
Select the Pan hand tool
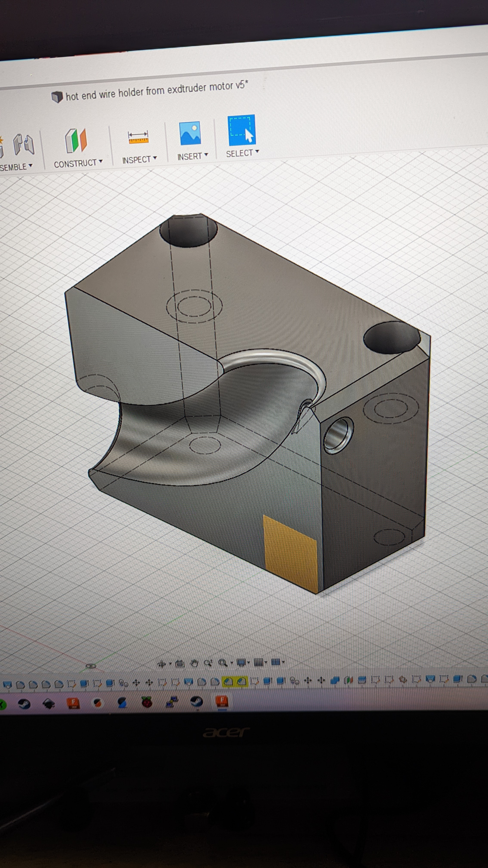click(x=194, y=663)
